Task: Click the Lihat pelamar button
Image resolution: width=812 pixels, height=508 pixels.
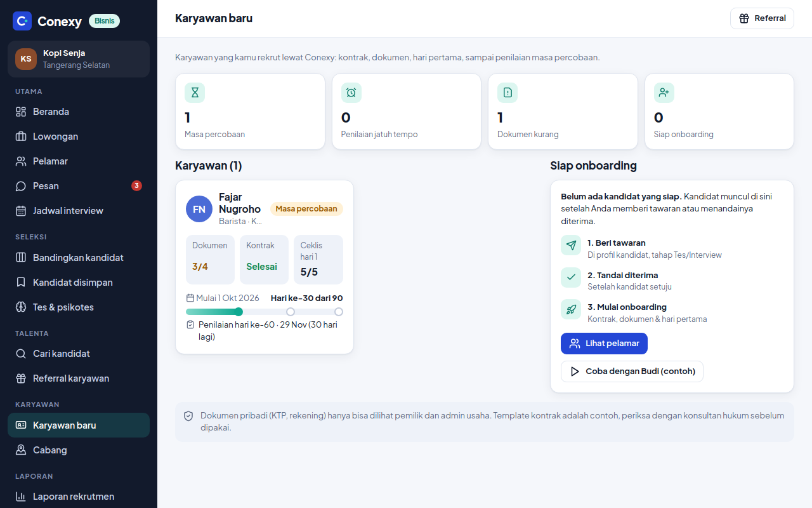Action: tap(604, 344)
